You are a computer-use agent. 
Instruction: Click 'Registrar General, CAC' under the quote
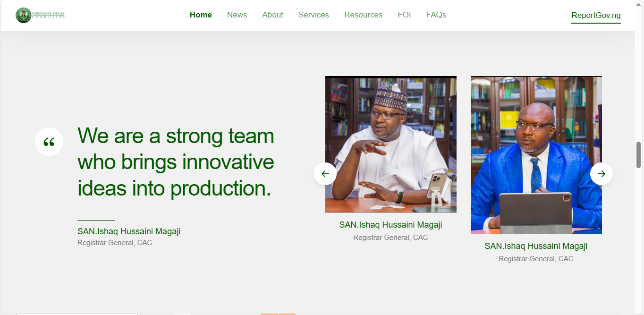pyautogui.click(x=115, y=243)
